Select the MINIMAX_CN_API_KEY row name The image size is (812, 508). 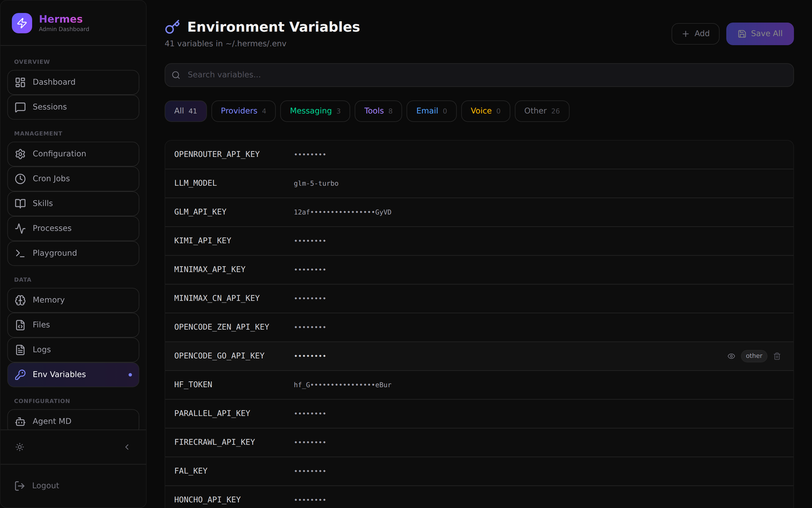pyautogui.click(x=217, y=299)
